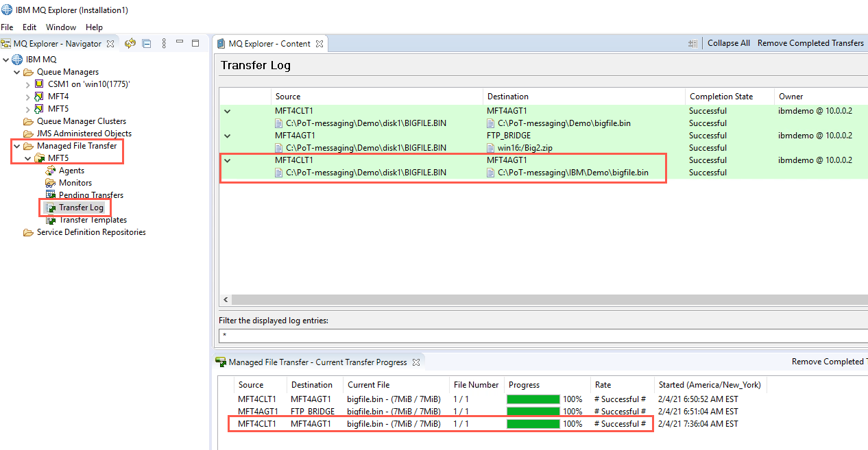The width and height of the screenshot is (868, 450).
Task: Collapse the Queue Managers tree node
Action: click(17, 72)
